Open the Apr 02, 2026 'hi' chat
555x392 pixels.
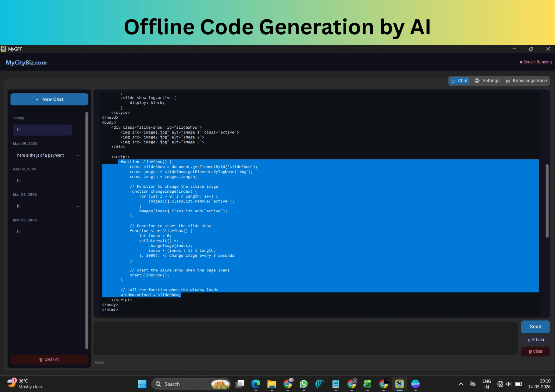pyautogui.click(x=42, y=181)
